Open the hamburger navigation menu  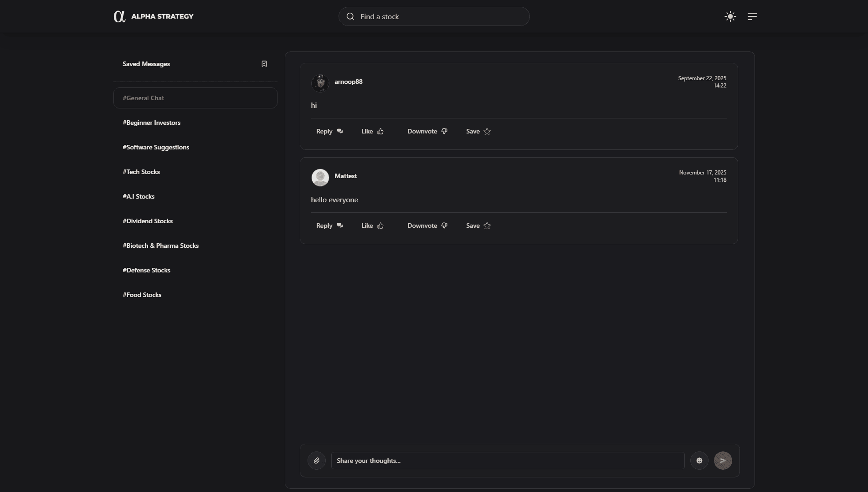[x=752, y=16]
